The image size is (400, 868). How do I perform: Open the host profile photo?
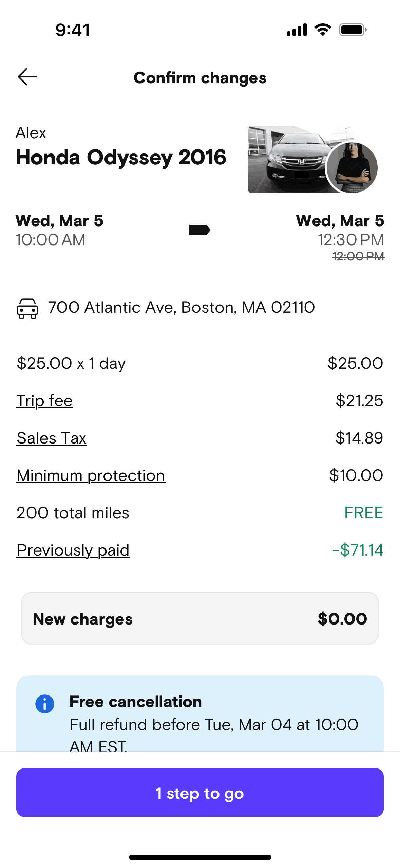pyautogui.click(x=352, y=167)
